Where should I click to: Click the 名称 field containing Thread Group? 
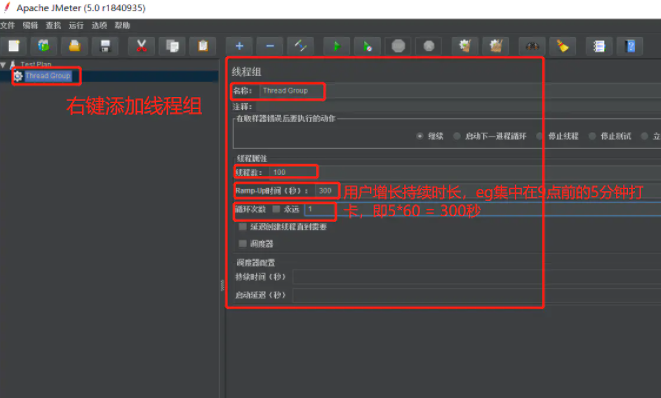(460, 91)
